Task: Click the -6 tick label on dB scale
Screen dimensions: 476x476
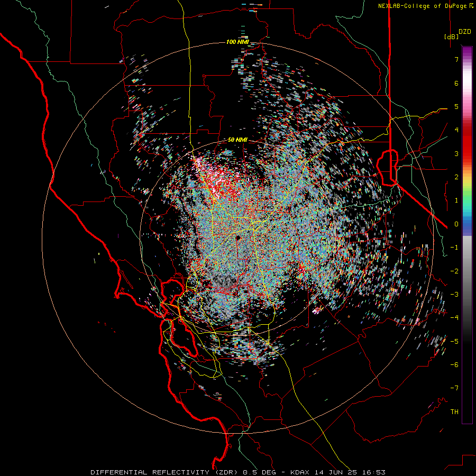Action: pos(454,365)
